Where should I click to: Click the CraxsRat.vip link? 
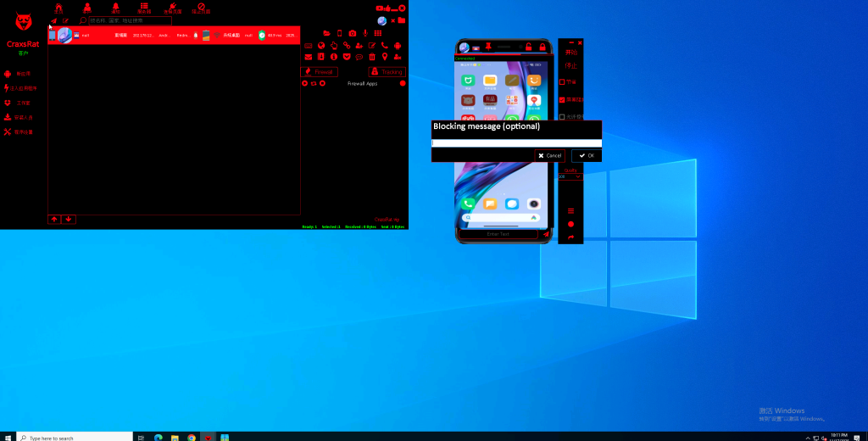pos(387,220)
